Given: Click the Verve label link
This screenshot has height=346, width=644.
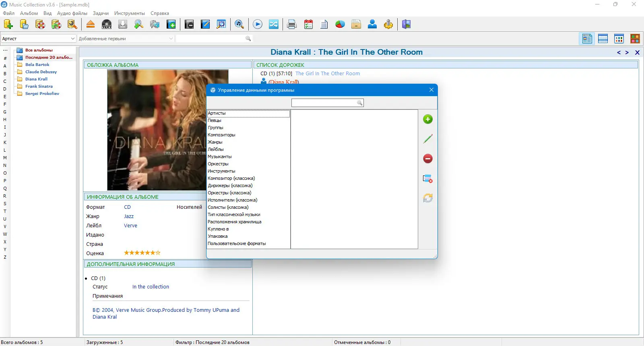Looking at the screenshot, I should (130, 226).
